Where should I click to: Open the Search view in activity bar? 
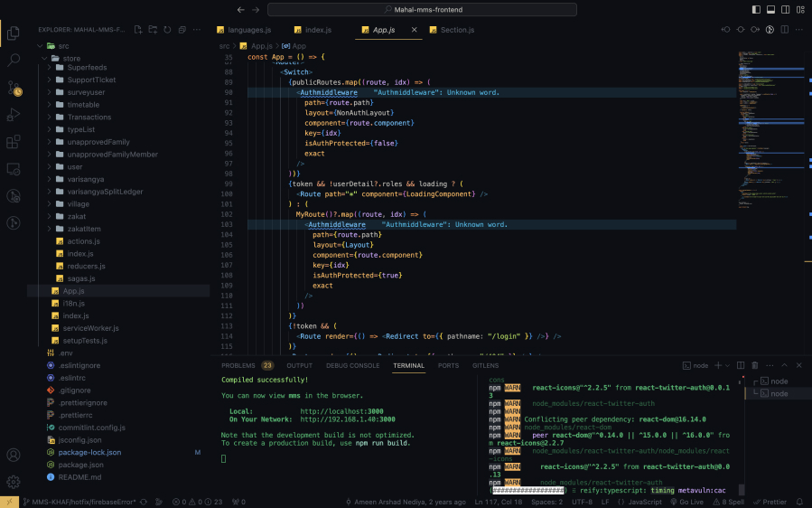pyautogui.click(x=14, y=60)
